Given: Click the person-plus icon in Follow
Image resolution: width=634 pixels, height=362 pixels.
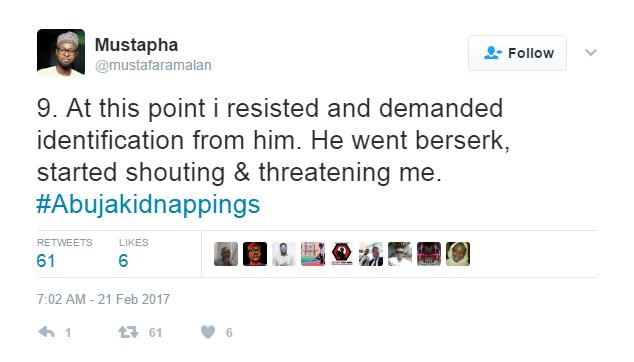Looking at the screenshot, I should click(x=492, y=53).
